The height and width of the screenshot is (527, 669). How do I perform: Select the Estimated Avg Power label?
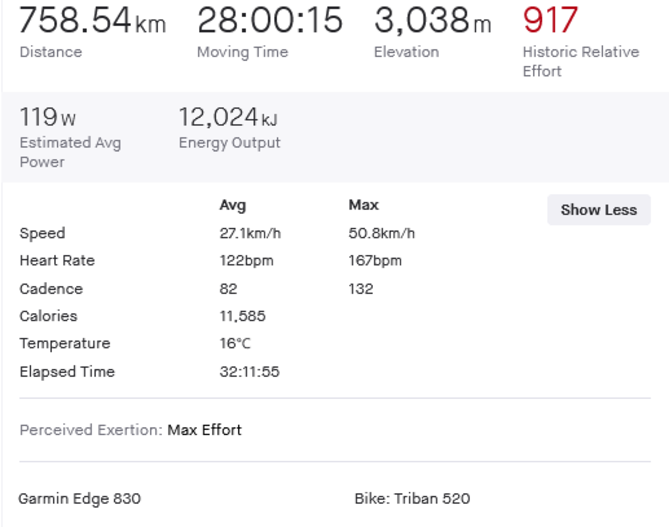(70, 152)
